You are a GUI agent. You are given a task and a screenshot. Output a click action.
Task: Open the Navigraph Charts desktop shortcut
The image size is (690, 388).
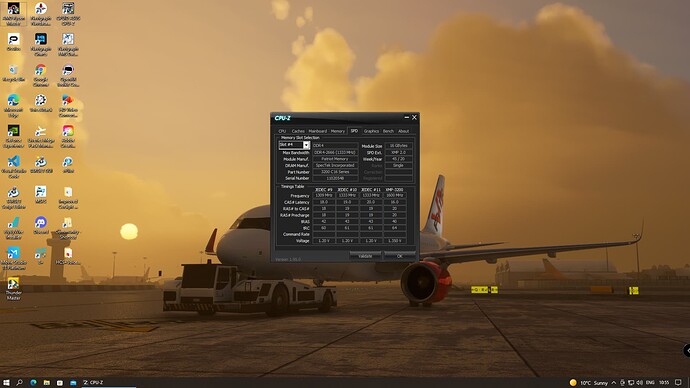click(x=40, y=44)
